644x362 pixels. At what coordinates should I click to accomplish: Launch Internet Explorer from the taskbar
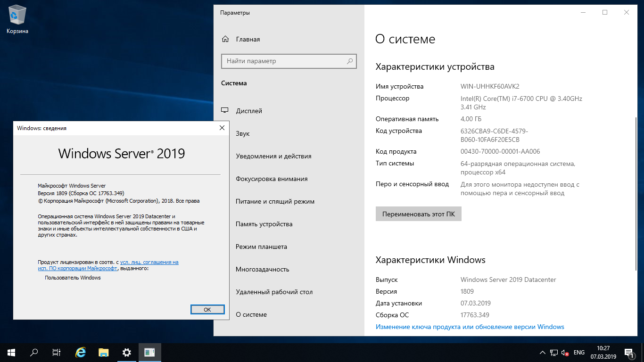click(81, 352)
